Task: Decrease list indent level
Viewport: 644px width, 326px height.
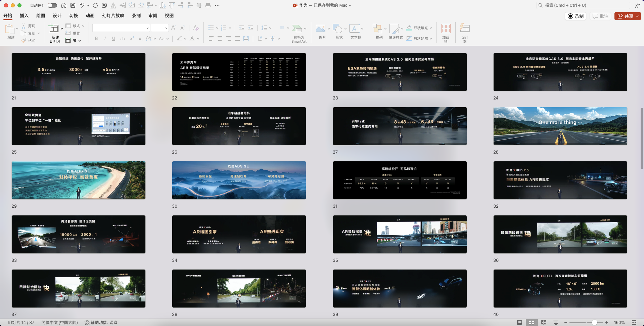Action: pos(242,28)
